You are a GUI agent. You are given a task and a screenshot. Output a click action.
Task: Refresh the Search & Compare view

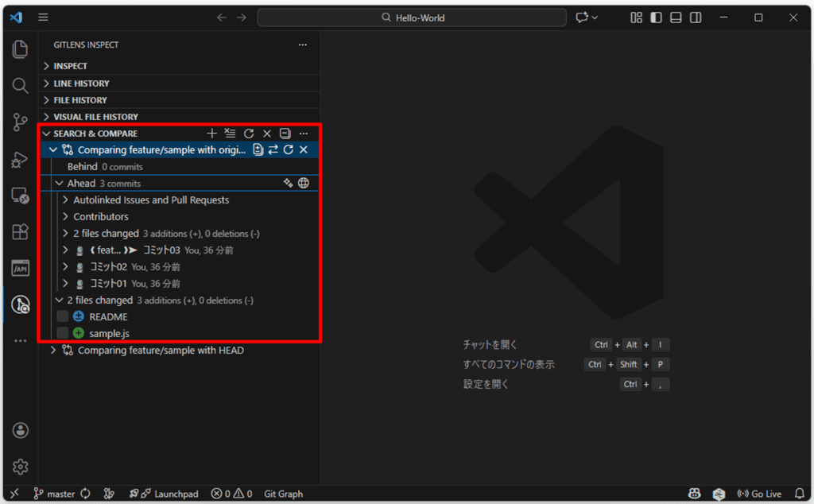pyautogui.click(x=248, y=134)
